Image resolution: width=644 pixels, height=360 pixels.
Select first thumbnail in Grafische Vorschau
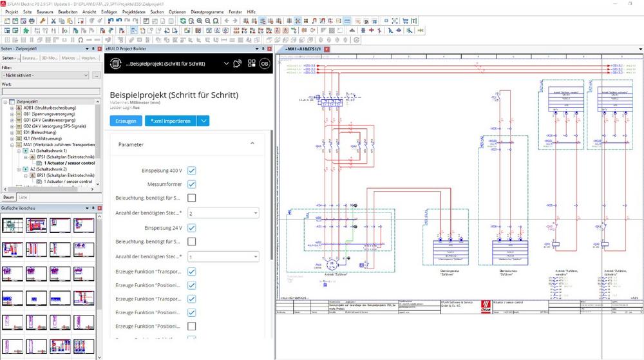pyautogui.click(x=12, y=225)
